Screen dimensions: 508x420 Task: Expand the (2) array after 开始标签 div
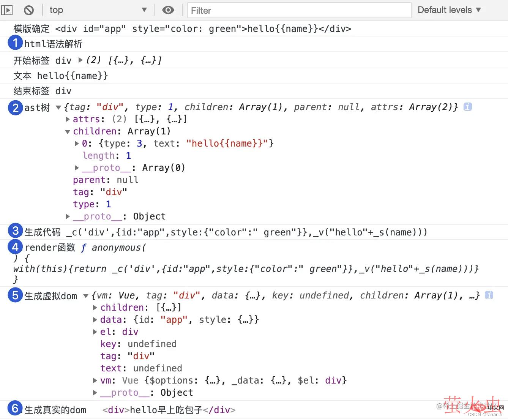pyautogui.click(x=80, y=60)
